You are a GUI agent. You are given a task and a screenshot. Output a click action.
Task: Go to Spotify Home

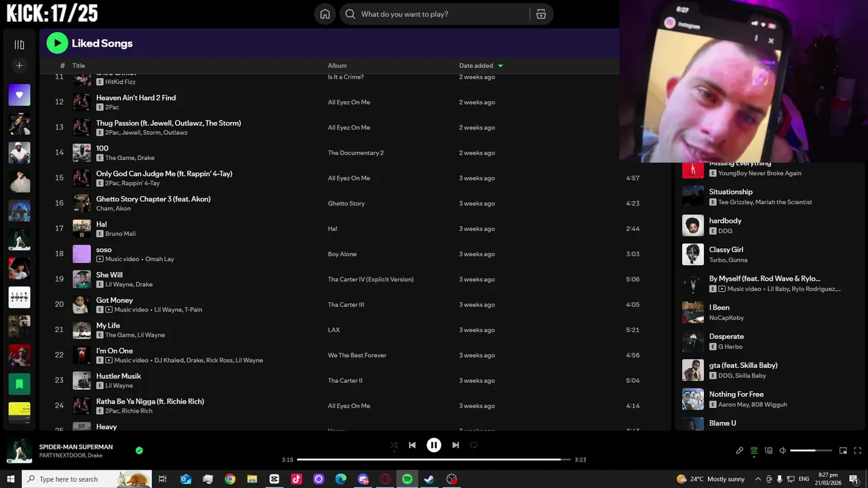tap(325, 14)
